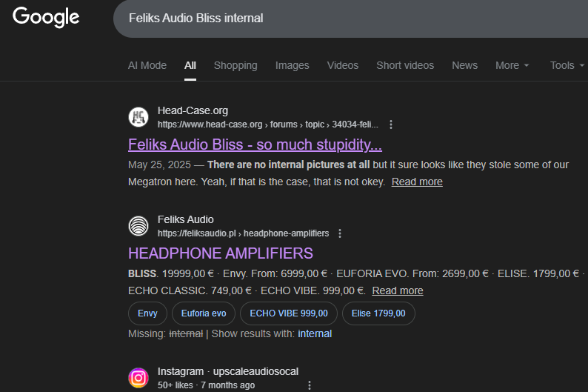Expand the More search filters dropdown
The image size is (588, 392).
click(x=512, y=65)
